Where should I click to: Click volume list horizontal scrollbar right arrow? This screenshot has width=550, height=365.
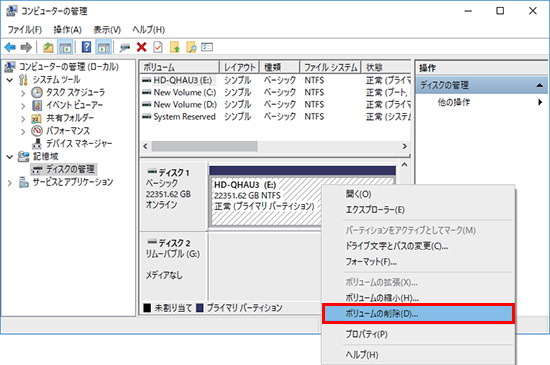pos(404,146)
